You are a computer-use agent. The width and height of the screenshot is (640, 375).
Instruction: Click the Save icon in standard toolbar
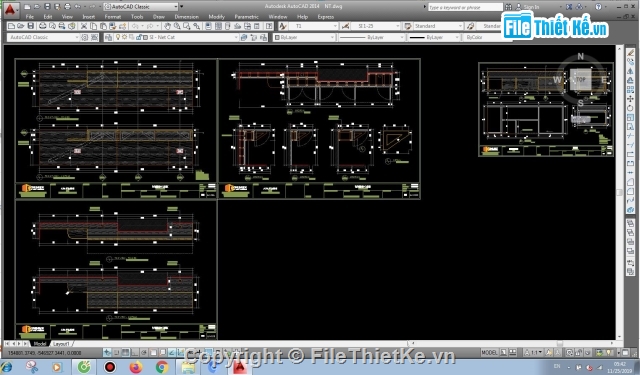tap(31, 26)
